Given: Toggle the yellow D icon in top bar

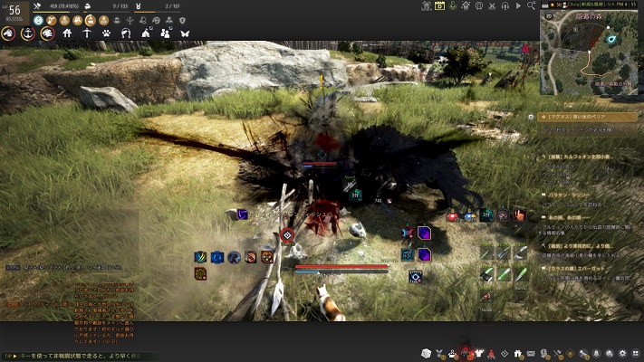Looking at the screenshot, I should pos(440,5).
